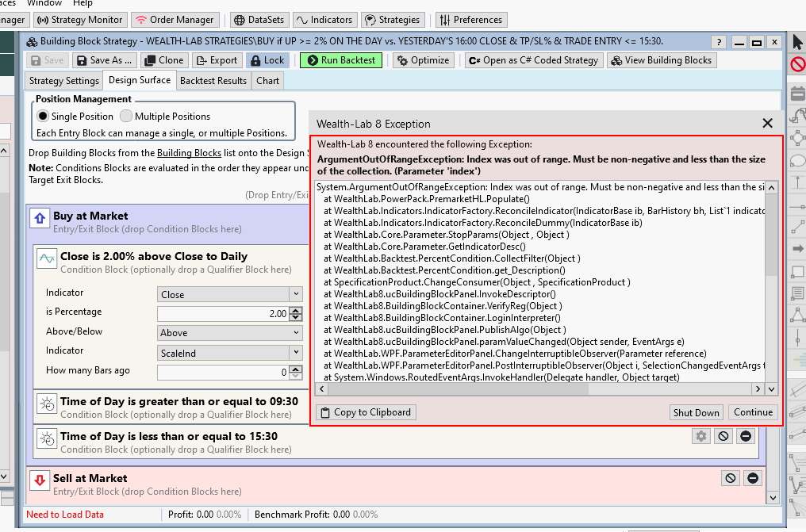806x532 pixels.
Task: Open the Above/Below dropdown
Action: pyautogui.click(x=230, y=333)
